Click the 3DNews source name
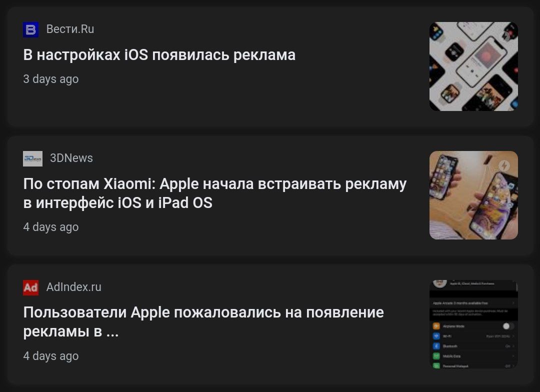This screenshot has height=392, width=540. pos(71,158)
